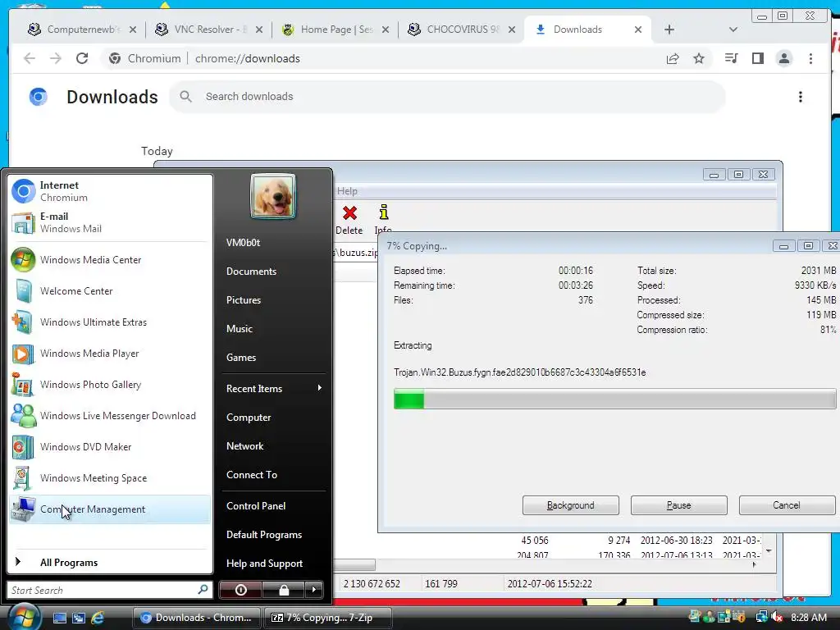Launch Windows DVD Maker
The image size is (840, 630).
[110, 447]
